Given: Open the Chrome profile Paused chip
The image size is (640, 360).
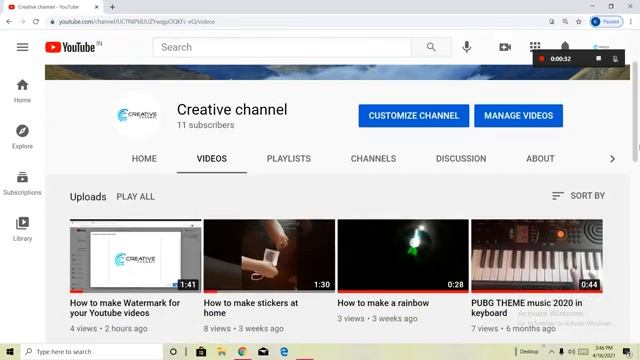Looking at the screenshot, I should 607,22.
